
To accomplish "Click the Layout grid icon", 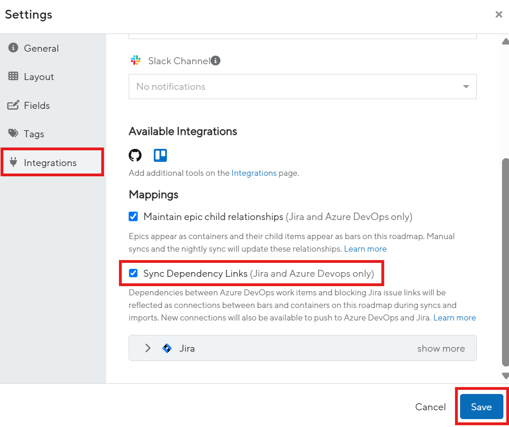I will tap(13, 76).
